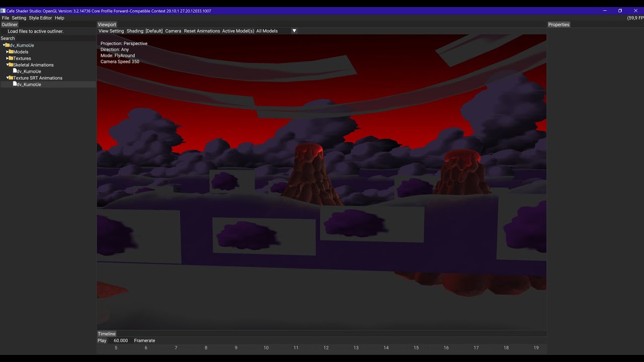Select the Timeline tab
The width and height of the screenshot is (644, 362).
pos(107,334)
